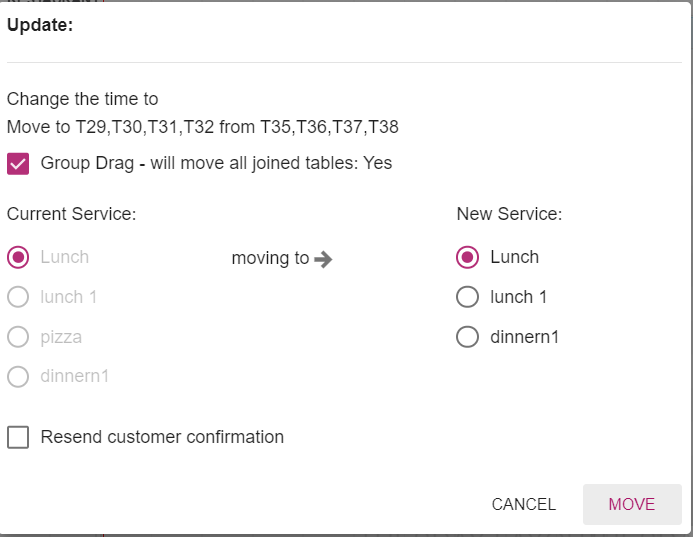Click the 'Resend customer confirmation' label text
The image size is (693, 537).
pyautogui.click(x=162, y=437)
